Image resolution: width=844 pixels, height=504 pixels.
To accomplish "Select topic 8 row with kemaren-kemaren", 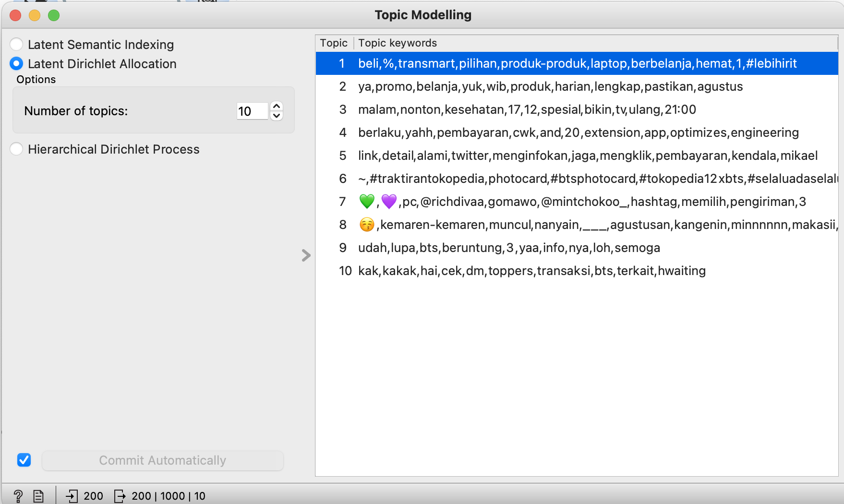I will pos(577,225).
